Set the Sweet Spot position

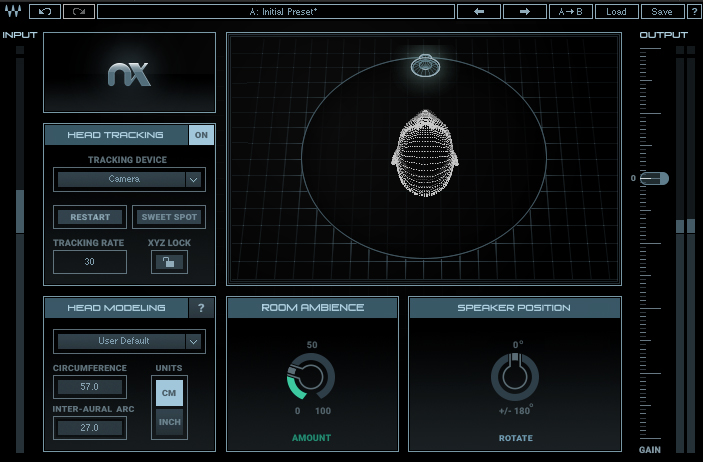[x=169, y=217]
